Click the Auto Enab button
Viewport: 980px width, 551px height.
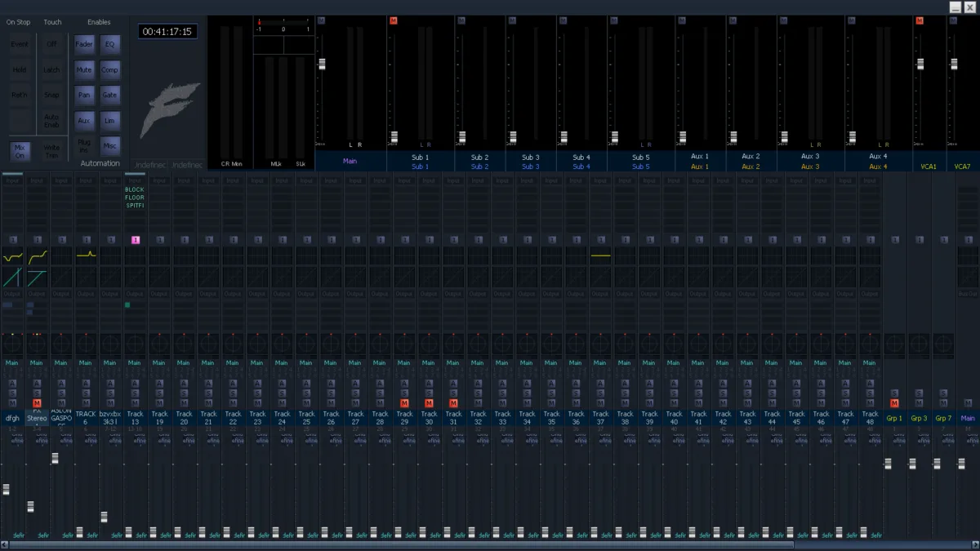click(x=52, y=121)
